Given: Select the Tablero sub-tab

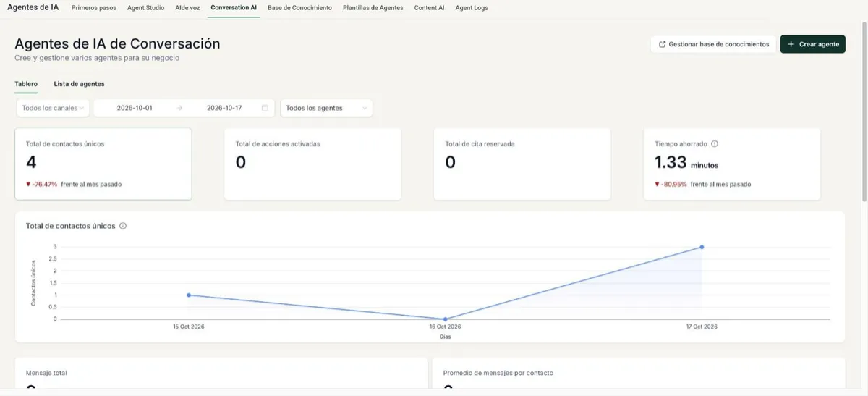Looking at the screenshot, I should tap(26, 84).
